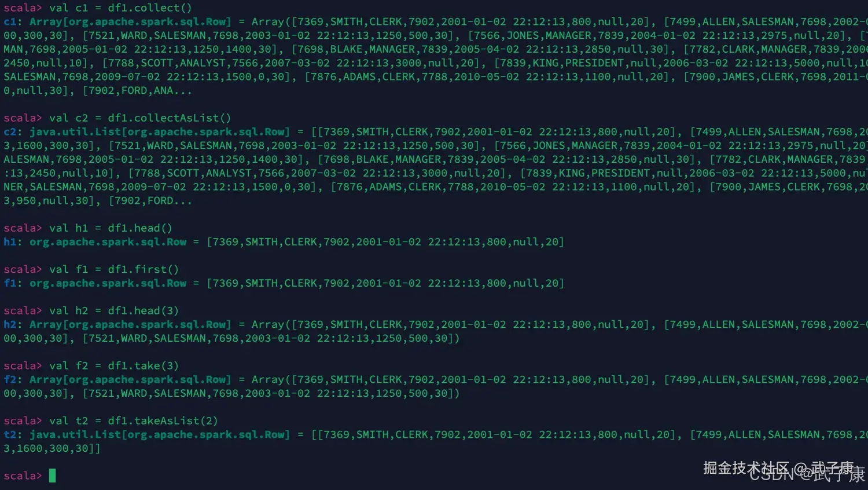Image resolution: width=868 pixels, height=490 pixels.
Task: Click the blue 't2:' result label
Action: [x=13, y=435]
